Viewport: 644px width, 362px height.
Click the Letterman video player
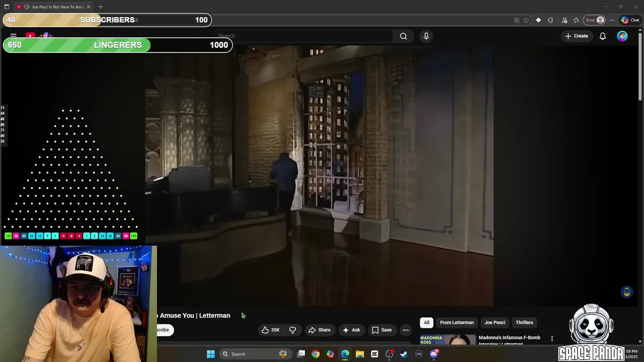coord(319,176)
